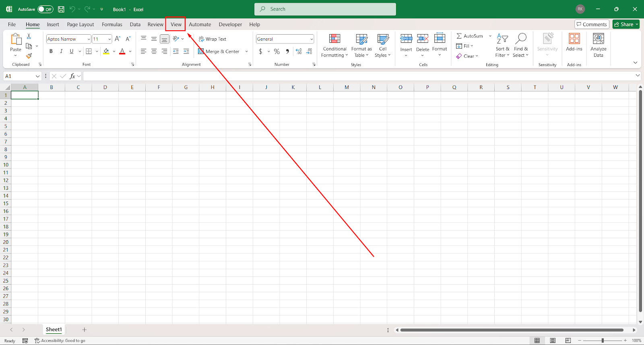Screen dimensions: 644x345
Task: Apply Comma Style format
Action: 287,51
